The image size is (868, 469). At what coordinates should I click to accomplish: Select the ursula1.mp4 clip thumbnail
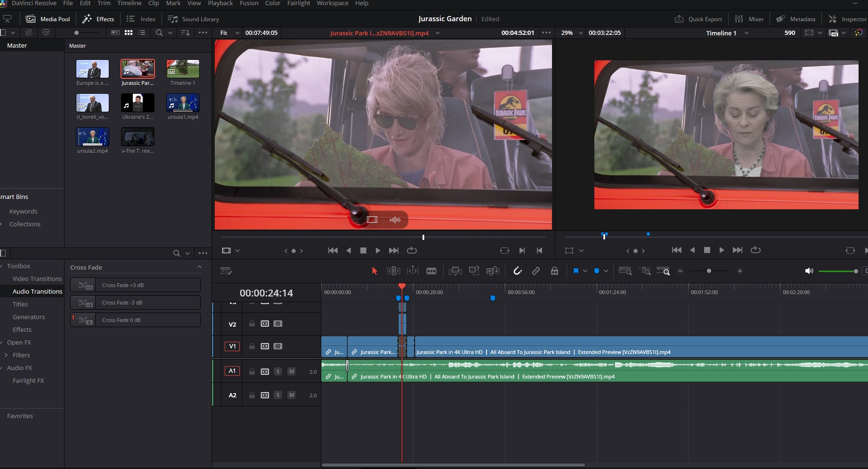(183, 103)
